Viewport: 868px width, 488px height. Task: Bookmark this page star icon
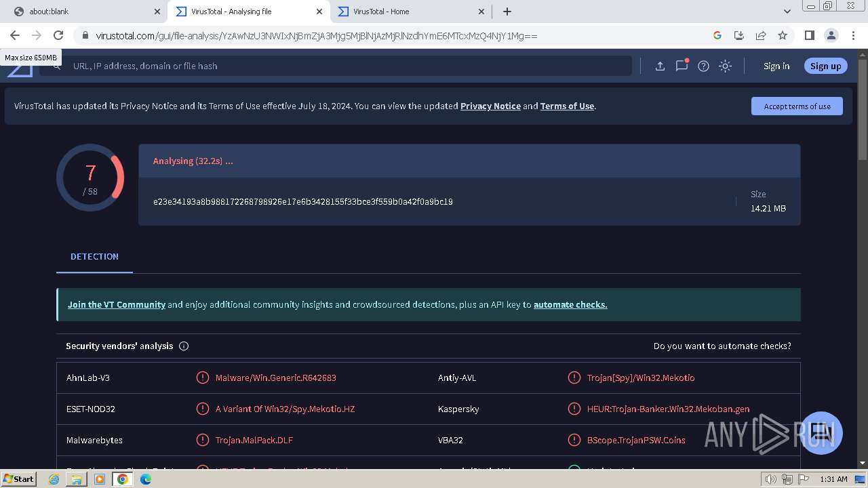783,35
